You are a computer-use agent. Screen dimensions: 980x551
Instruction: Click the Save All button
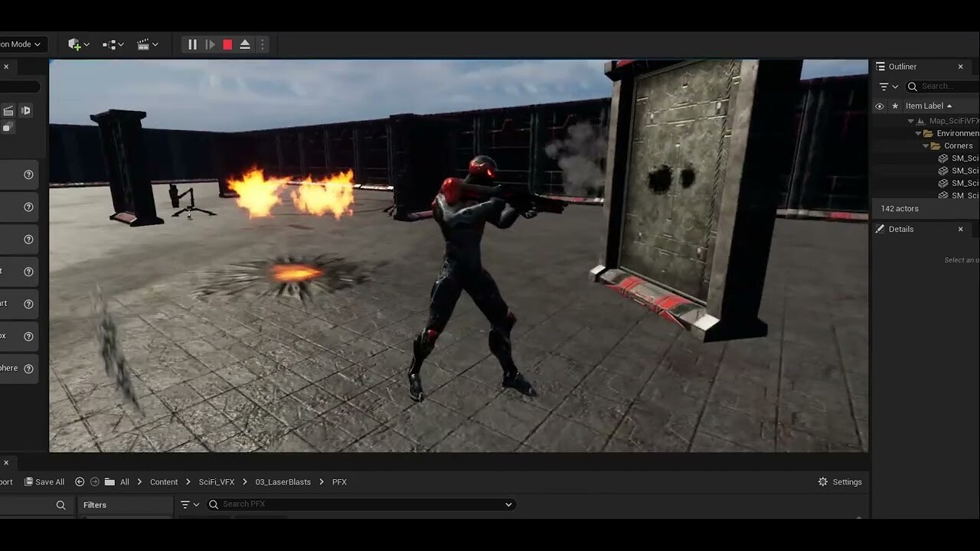point(44,481)
